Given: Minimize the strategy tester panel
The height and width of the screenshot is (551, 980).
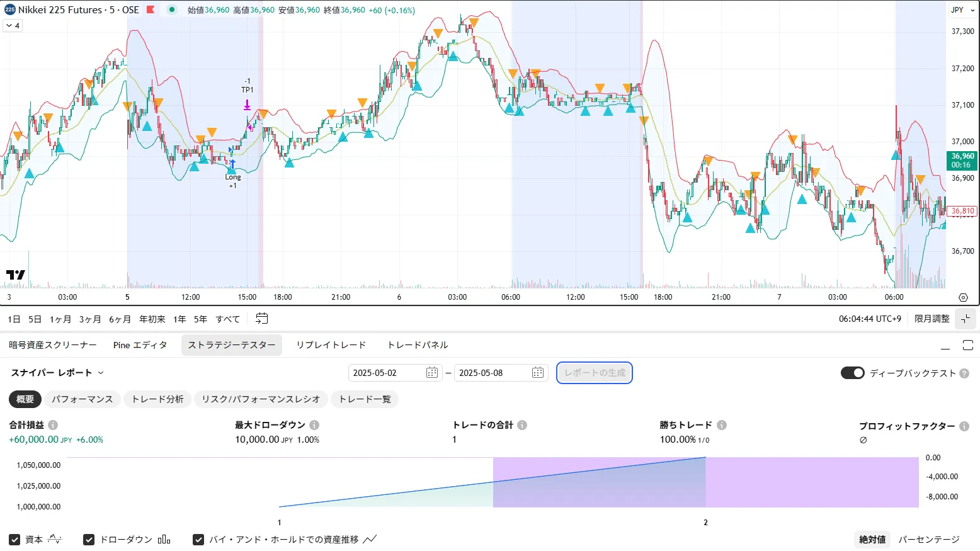Looking at the screenshot, I should click(945, 345).
